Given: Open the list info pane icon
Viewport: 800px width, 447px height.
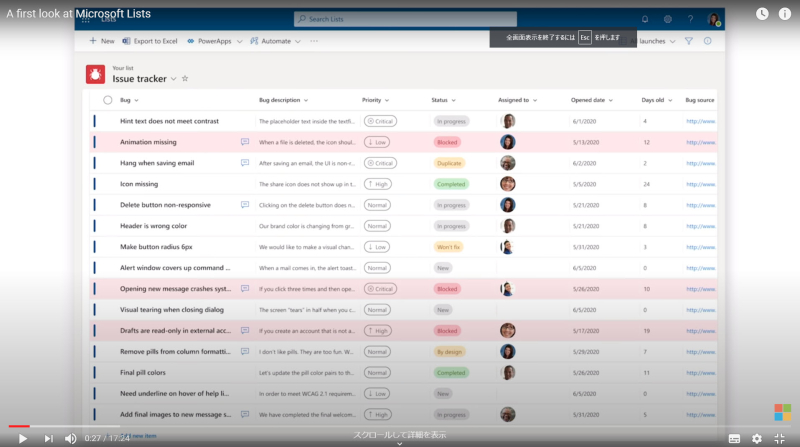Looking at the screenshot, I should coord(708,41).
